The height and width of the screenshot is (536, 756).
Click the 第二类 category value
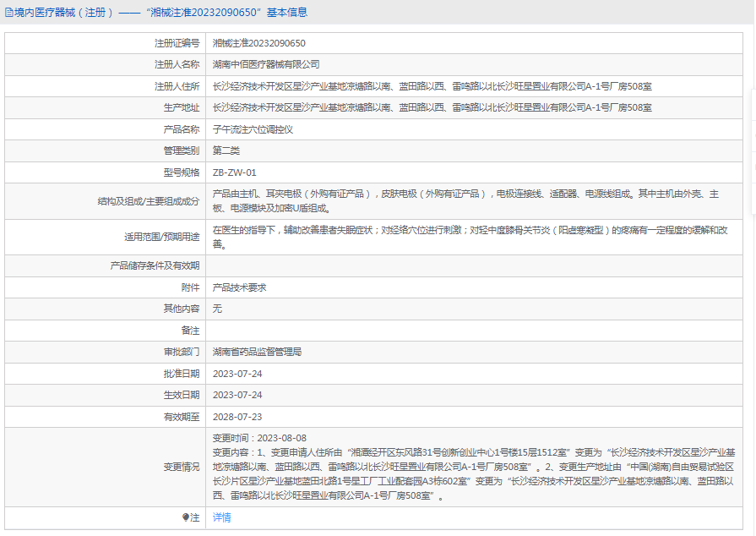(x=226, y=150)
